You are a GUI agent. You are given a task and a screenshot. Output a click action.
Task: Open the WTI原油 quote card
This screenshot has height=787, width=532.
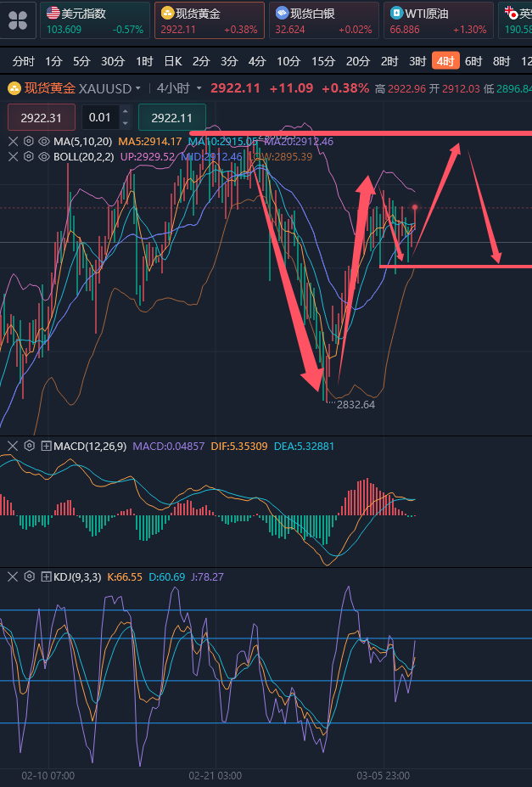coord(438,20)
